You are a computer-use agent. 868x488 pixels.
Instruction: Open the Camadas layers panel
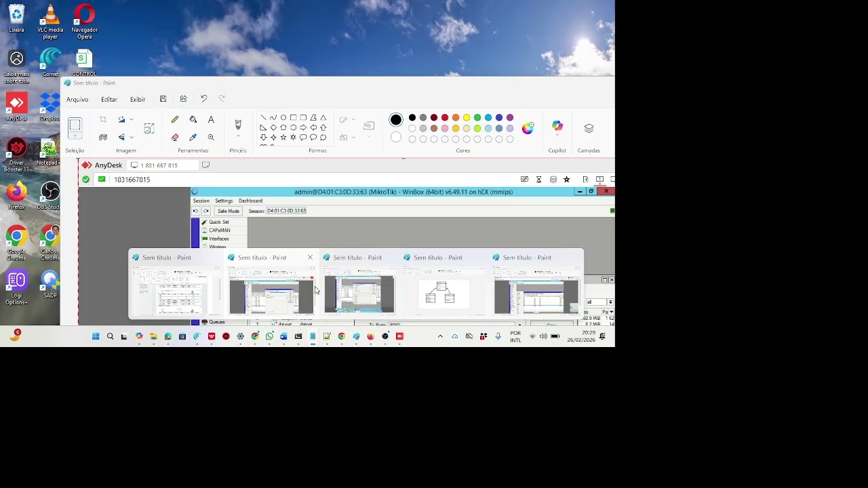point(589,128)
